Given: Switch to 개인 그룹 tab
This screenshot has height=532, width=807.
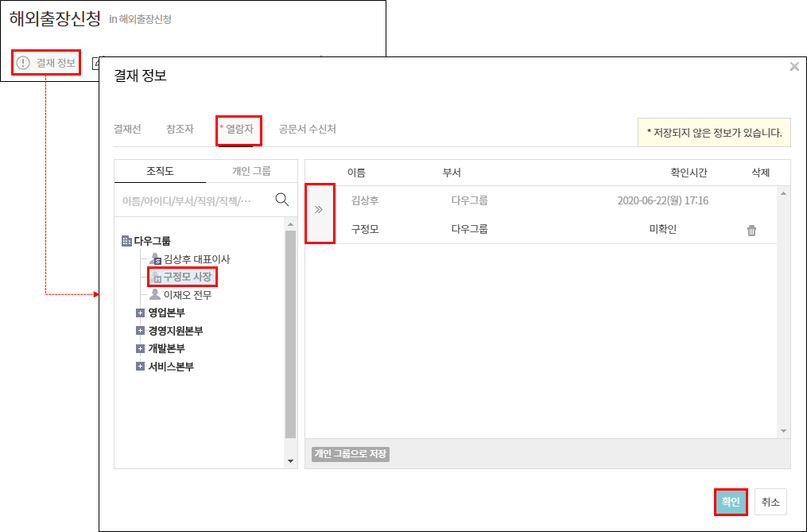Looking at the screenshot, I should (x=250, y=171).
